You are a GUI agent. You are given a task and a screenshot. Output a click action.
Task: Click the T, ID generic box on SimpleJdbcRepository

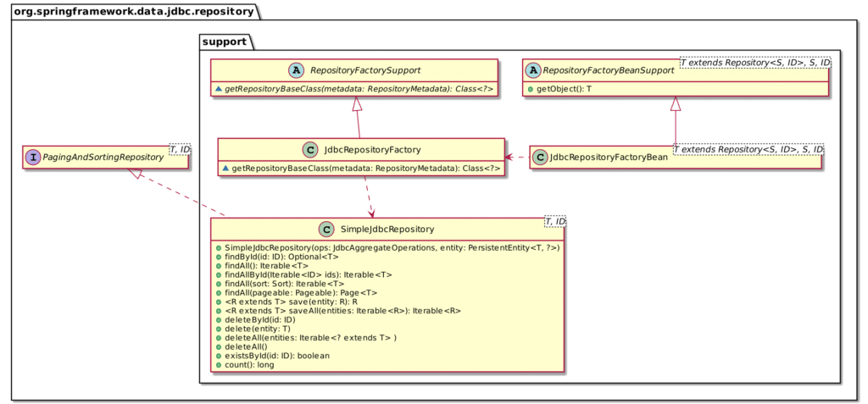[x=554, y=221]
